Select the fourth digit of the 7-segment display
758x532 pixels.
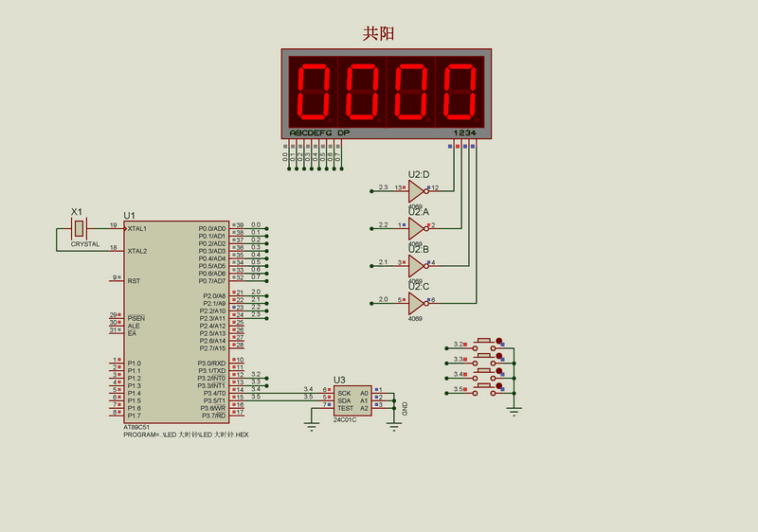point(460,92)
